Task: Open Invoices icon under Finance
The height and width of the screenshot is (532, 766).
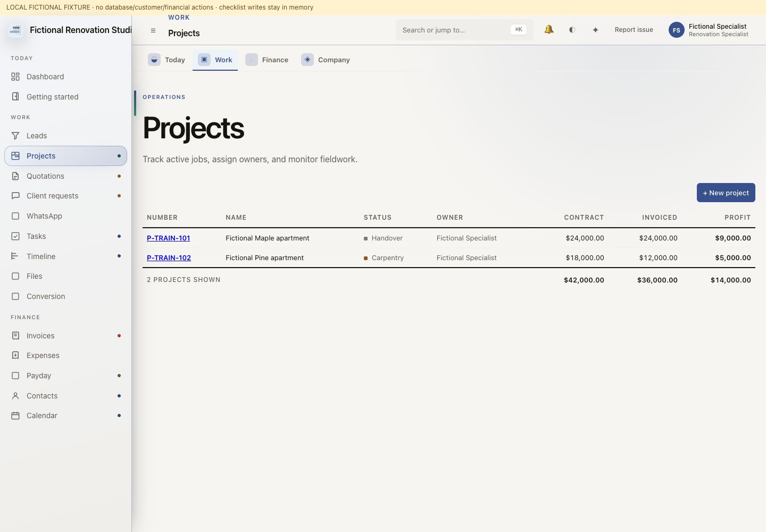Action: pyautogui.click(x=15, y=336)
